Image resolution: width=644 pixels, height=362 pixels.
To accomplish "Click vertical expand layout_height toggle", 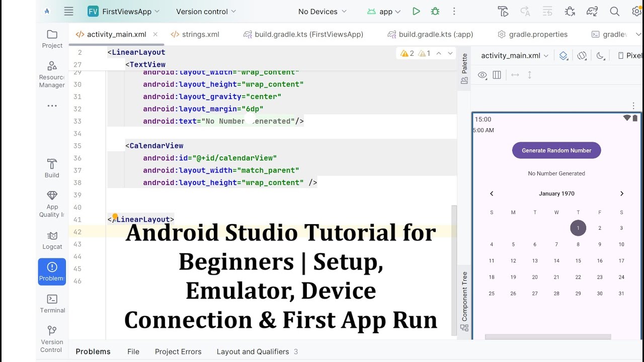I will (529, 75).
